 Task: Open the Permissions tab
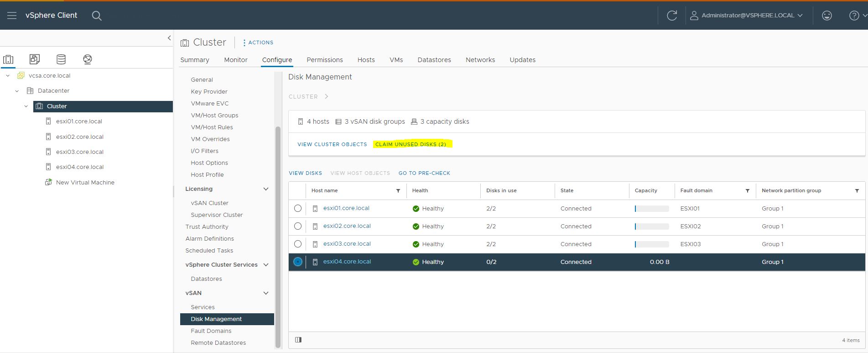(325, 60)
